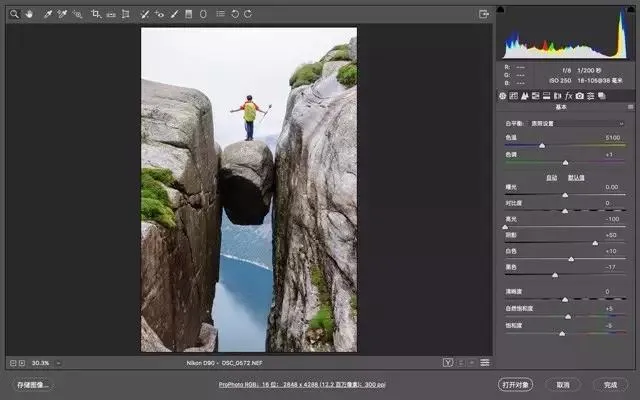Click the 色温 temperature slider
Viewport: 640px width, 400px height.
tap(542, 145)
